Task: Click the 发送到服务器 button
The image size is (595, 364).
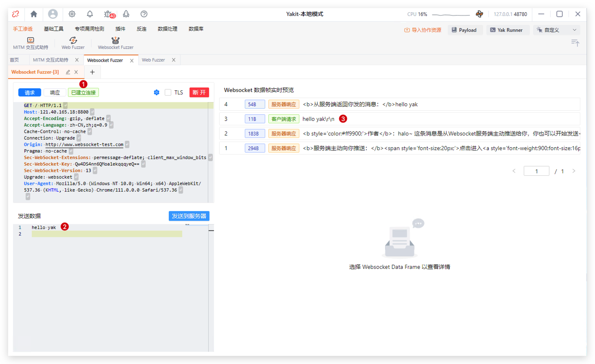Action: coord(189,216)
